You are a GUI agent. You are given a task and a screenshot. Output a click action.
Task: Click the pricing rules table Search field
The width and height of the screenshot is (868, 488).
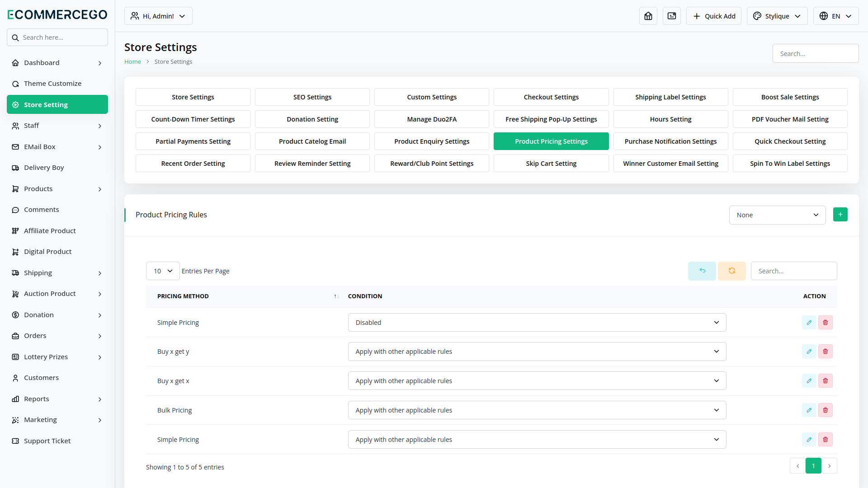(794, 271)
